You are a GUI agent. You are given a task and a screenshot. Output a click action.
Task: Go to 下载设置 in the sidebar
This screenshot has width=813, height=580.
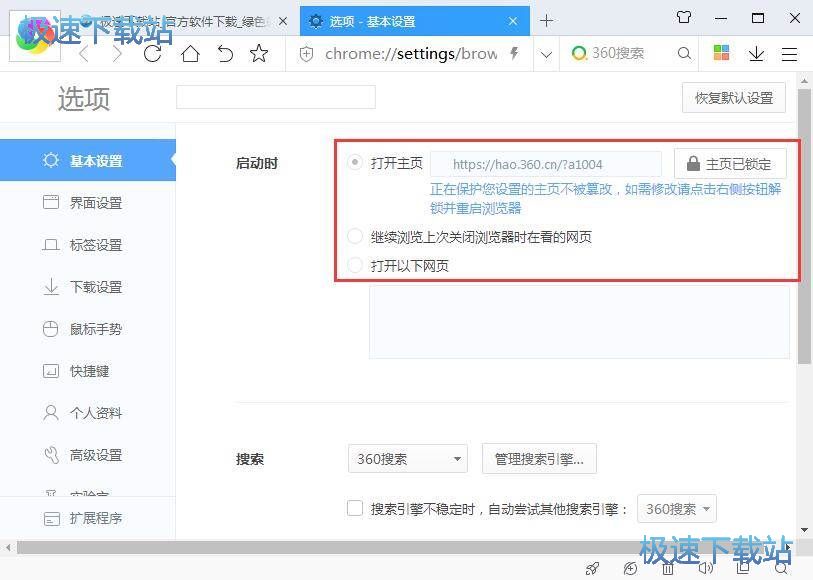click(95, 287)
